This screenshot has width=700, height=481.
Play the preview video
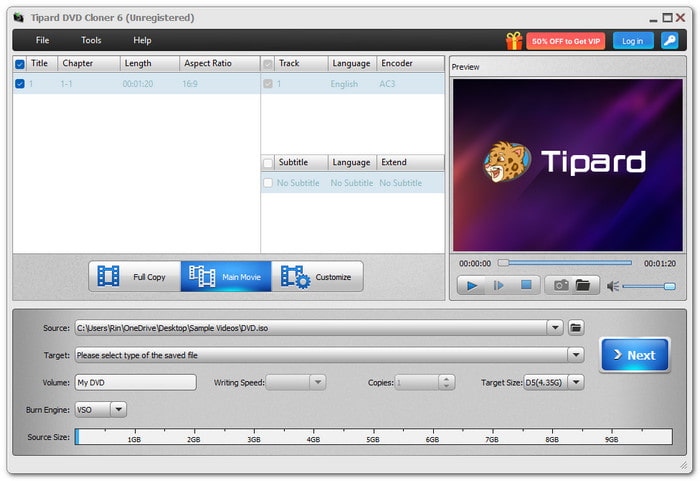pos(472,285)
